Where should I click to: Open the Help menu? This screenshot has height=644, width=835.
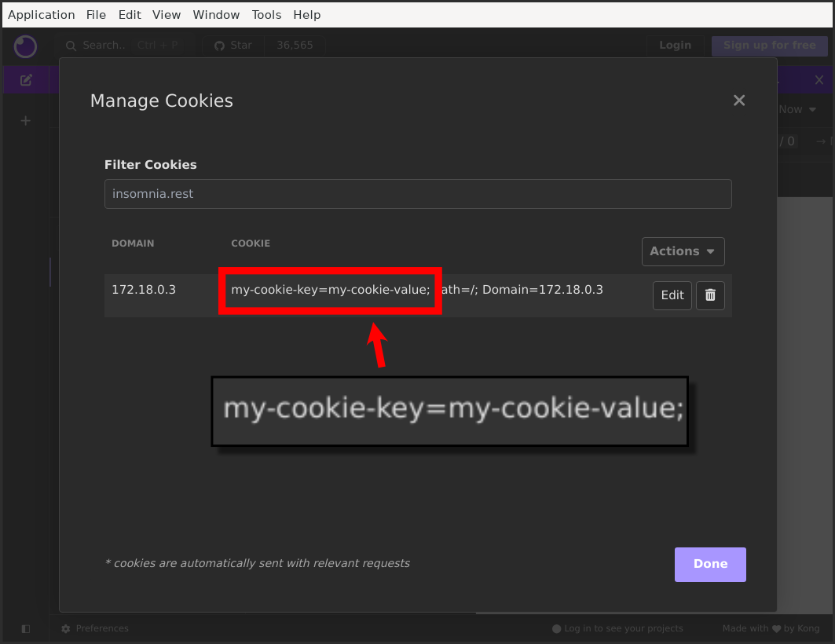307,15
